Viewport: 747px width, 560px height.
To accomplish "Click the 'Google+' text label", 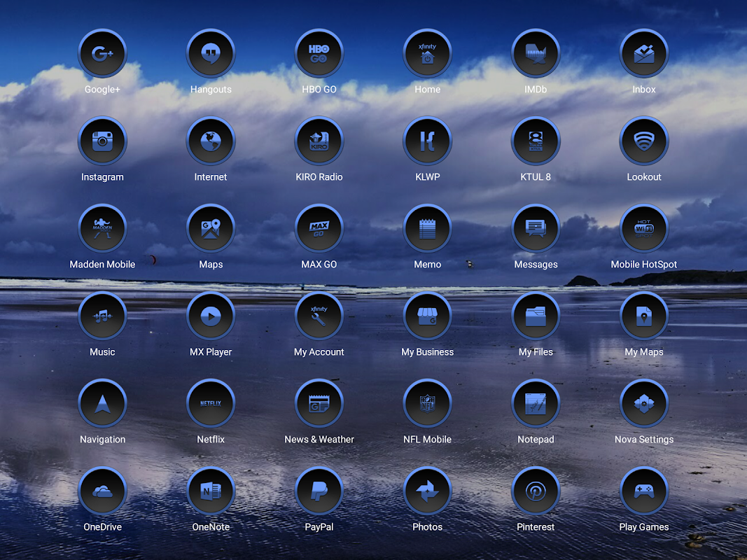I will pos(102,90).
